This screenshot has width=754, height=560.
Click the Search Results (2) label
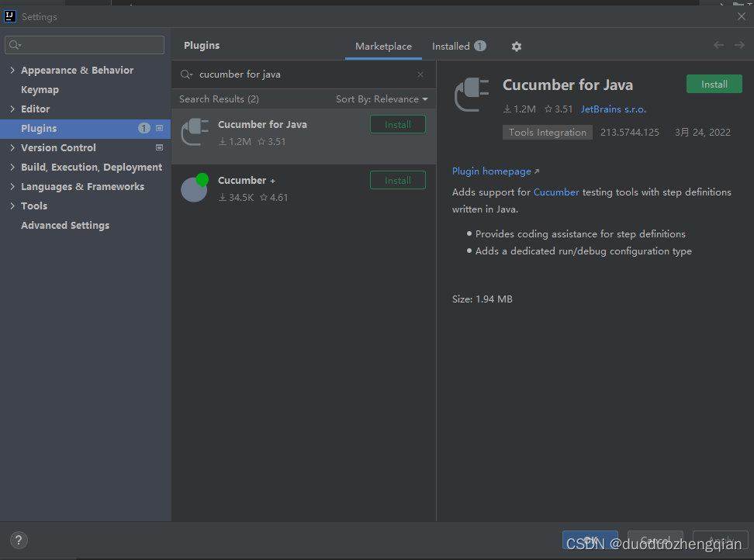click(220, 99)
